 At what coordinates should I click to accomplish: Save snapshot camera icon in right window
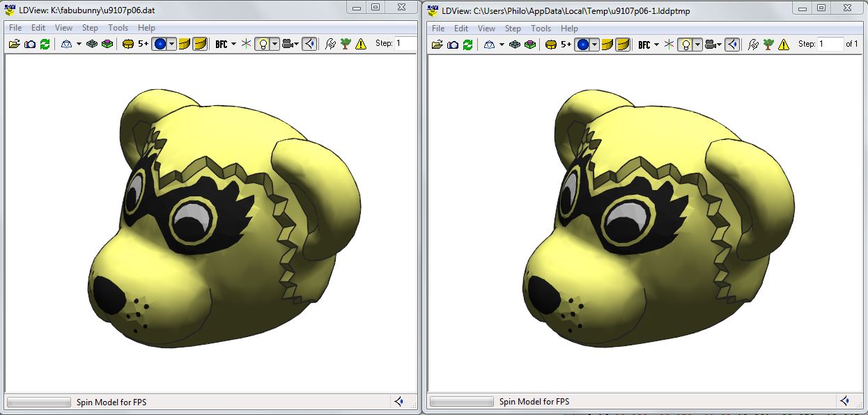pyautogui.click(x=453, y=45)
